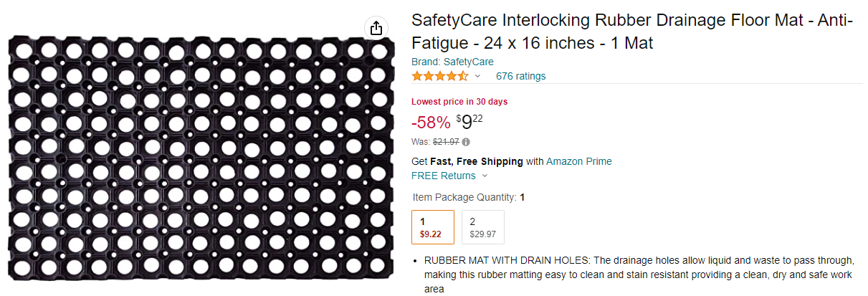Click the rubber mat product image
The height and width of the screenshot is (296, 868).
tap(201, 159)
